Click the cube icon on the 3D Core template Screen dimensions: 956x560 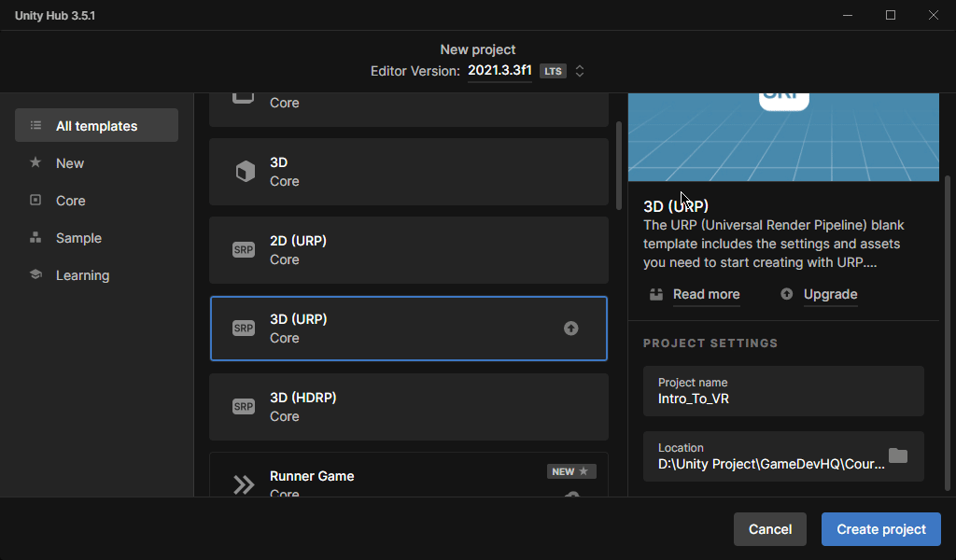point(243,171)
